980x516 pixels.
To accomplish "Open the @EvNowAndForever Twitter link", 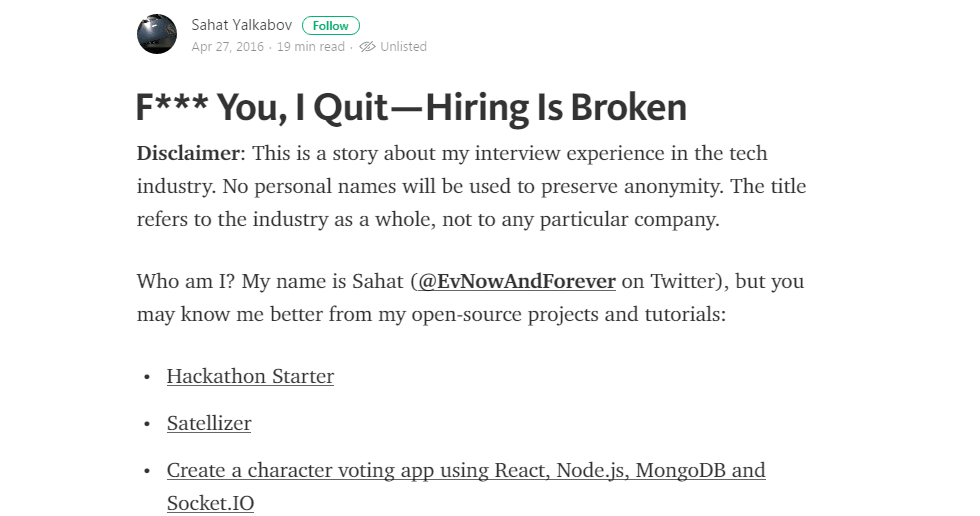I will [516, 281].
